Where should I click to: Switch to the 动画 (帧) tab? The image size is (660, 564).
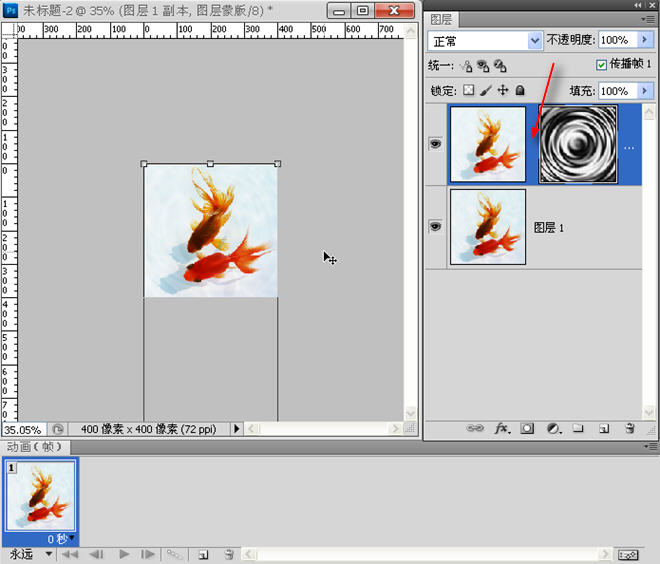click(35, 447)
